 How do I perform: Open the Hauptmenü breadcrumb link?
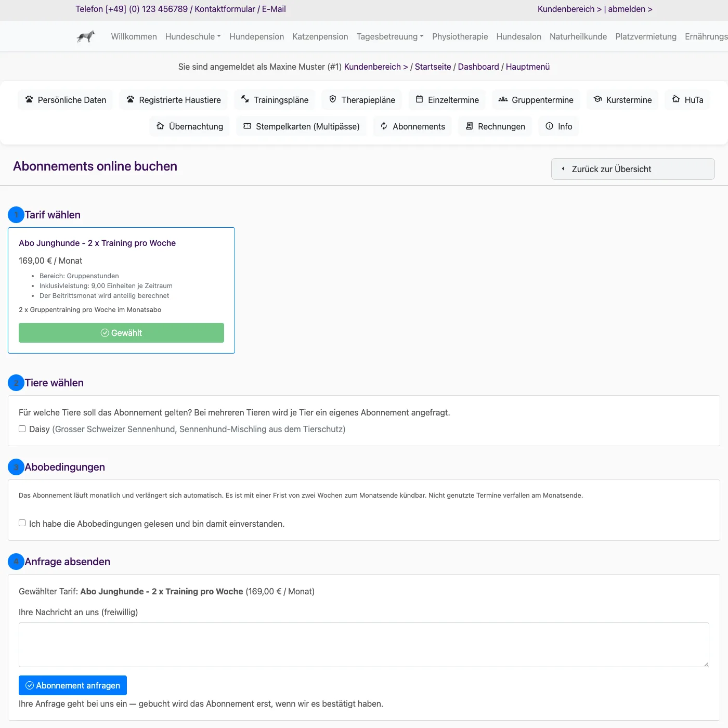tap(528, 67)
